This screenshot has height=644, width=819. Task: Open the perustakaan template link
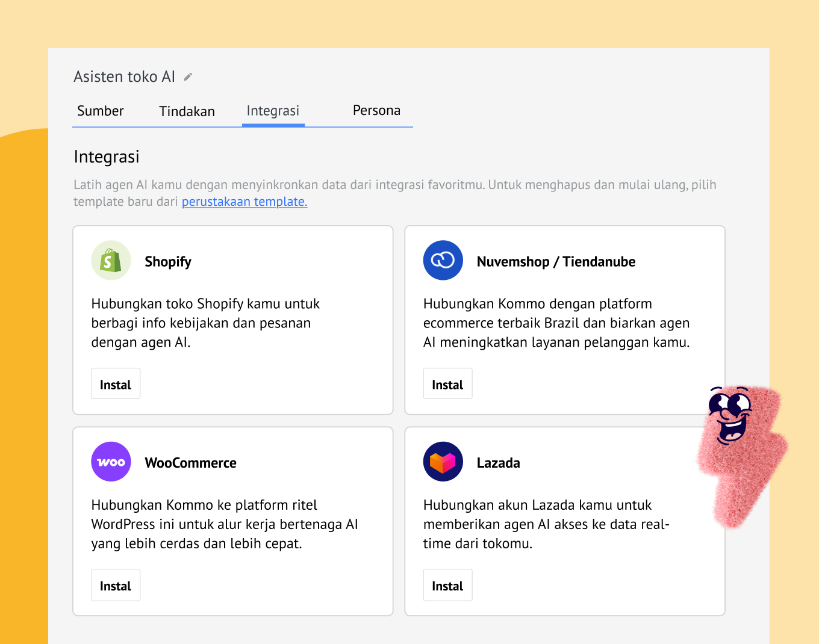(x=244, y=202)
